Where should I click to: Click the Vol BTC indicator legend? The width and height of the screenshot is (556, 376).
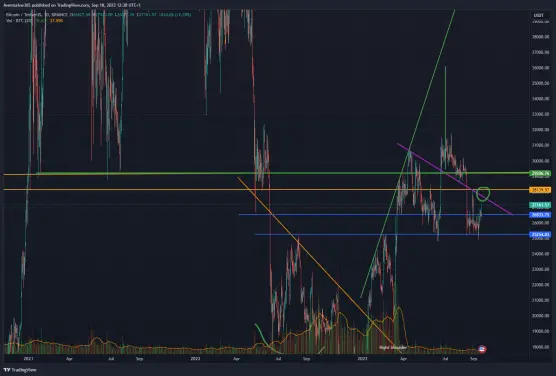(35, 21)
